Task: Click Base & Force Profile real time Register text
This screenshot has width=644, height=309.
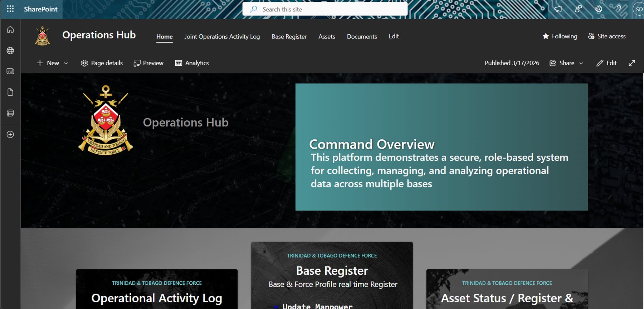Action: click(x=333, y=284)
